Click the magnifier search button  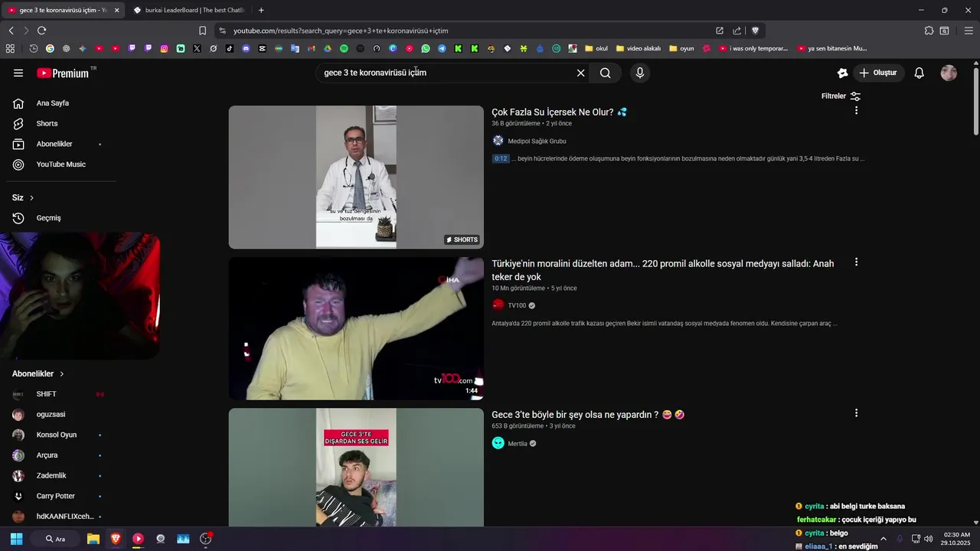click(606, 73)
